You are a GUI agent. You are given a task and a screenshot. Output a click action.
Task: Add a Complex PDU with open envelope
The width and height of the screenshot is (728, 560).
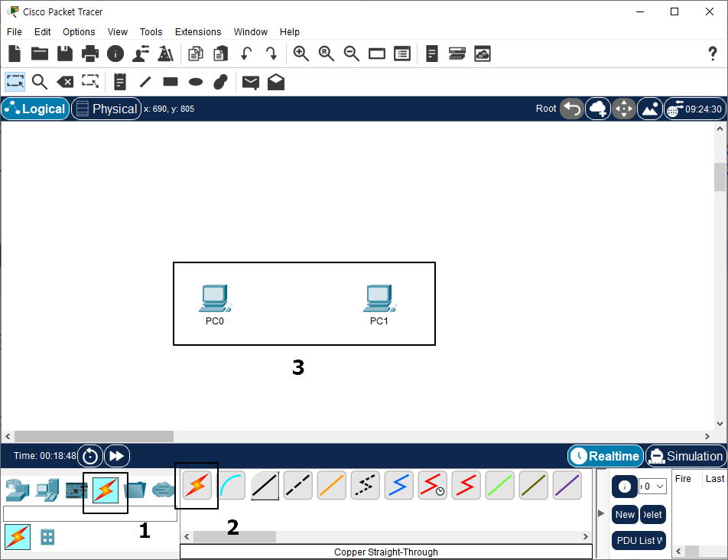pyautogui.click(x=276, y=82)
